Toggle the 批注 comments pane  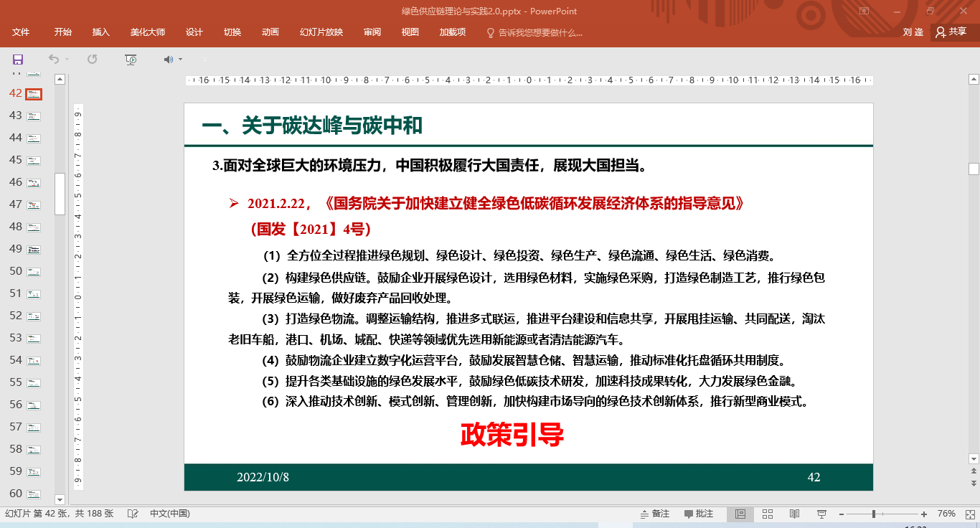(699, 514)
